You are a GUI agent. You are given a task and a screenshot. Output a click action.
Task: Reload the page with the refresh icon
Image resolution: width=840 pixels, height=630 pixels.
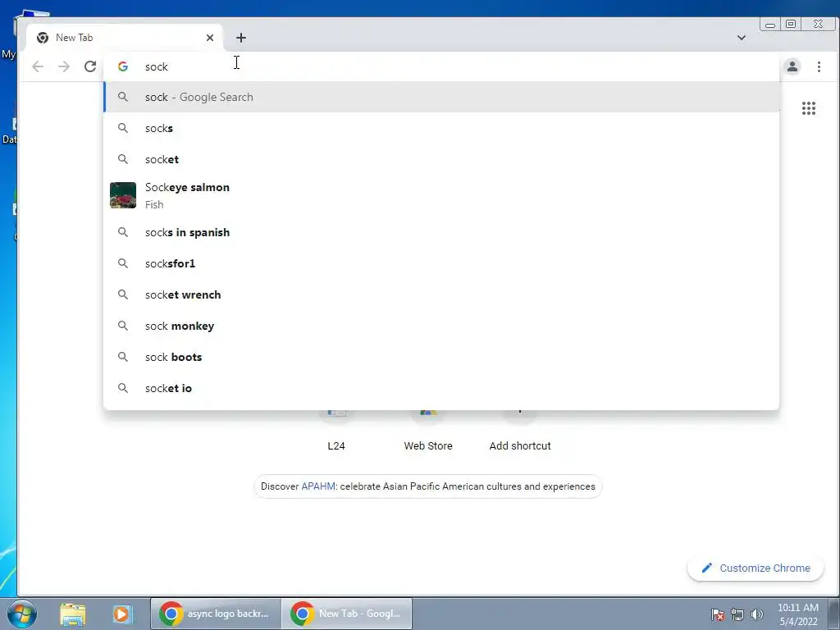pyautogui.click(x=90, y=66)
